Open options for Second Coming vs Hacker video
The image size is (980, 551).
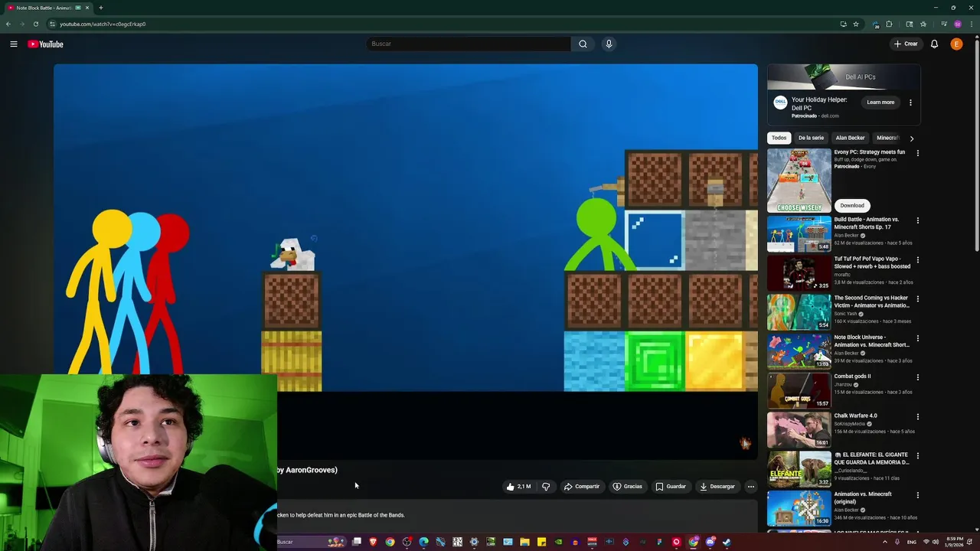[x=918, y=298]
